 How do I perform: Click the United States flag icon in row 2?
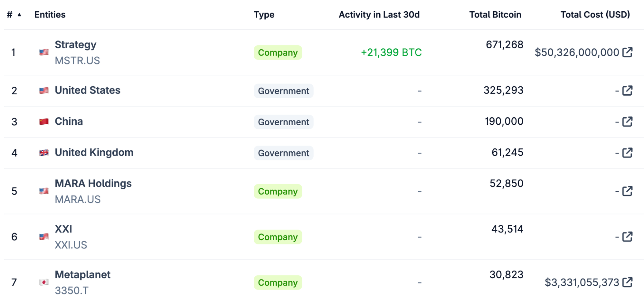[44, 91]
